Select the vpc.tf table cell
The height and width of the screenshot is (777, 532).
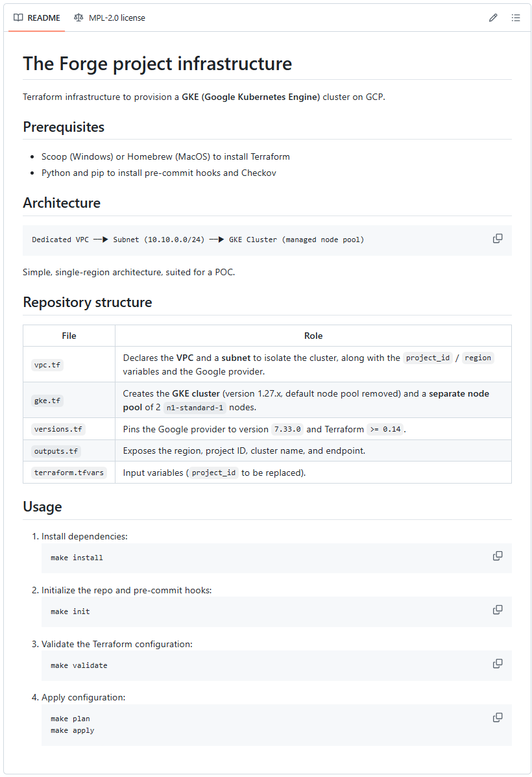point(69,364)
